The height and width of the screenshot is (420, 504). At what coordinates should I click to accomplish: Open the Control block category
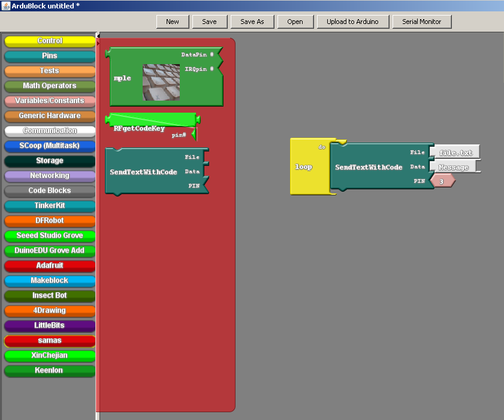(50, 41)
